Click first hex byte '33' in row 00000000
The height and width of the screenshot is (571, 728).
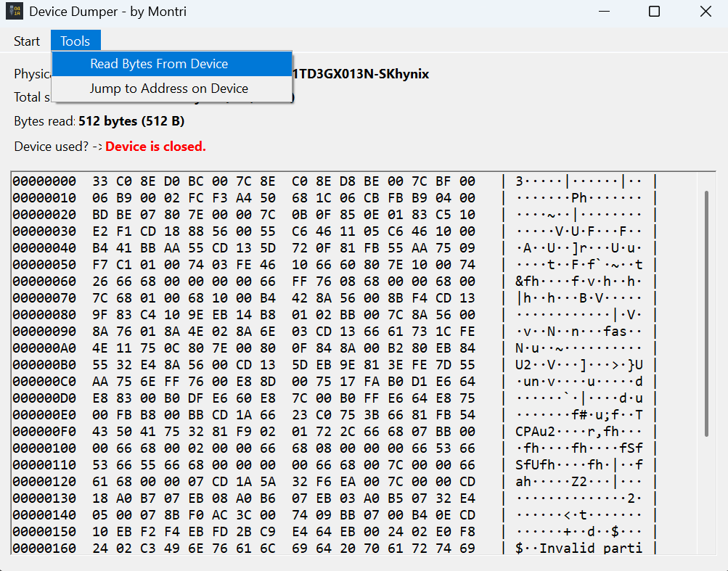(x=100, y=181)
